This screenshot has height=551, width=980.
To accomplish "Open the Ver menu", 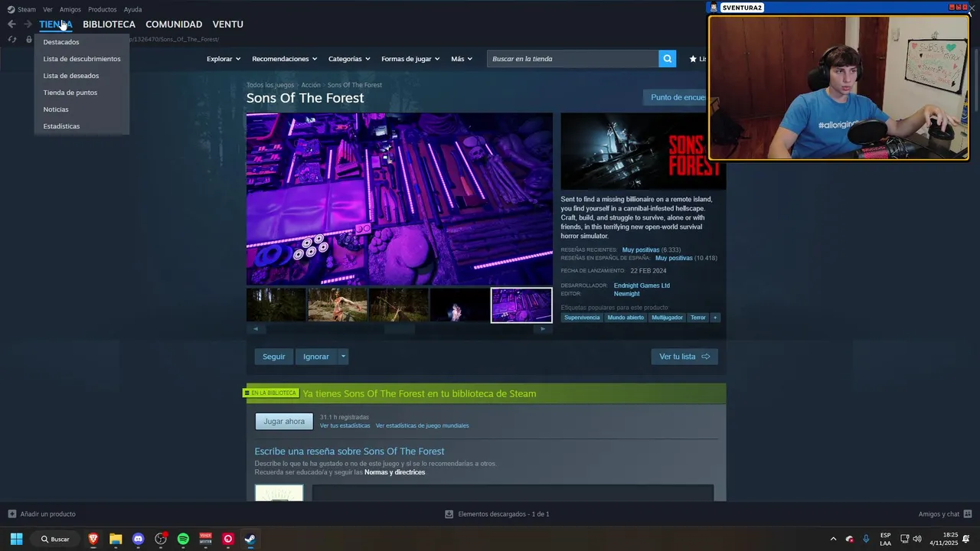I will [47, 9].
